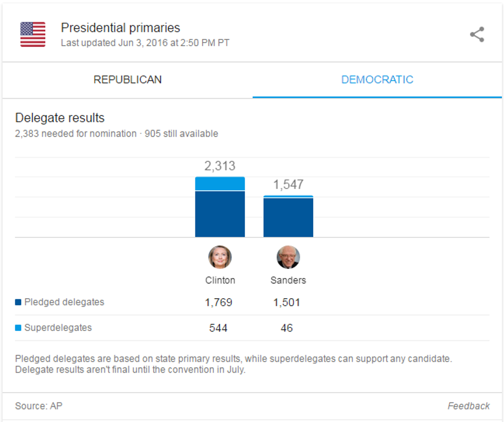Click the American flag icon
504x422 pixels.
click(33, 35)
